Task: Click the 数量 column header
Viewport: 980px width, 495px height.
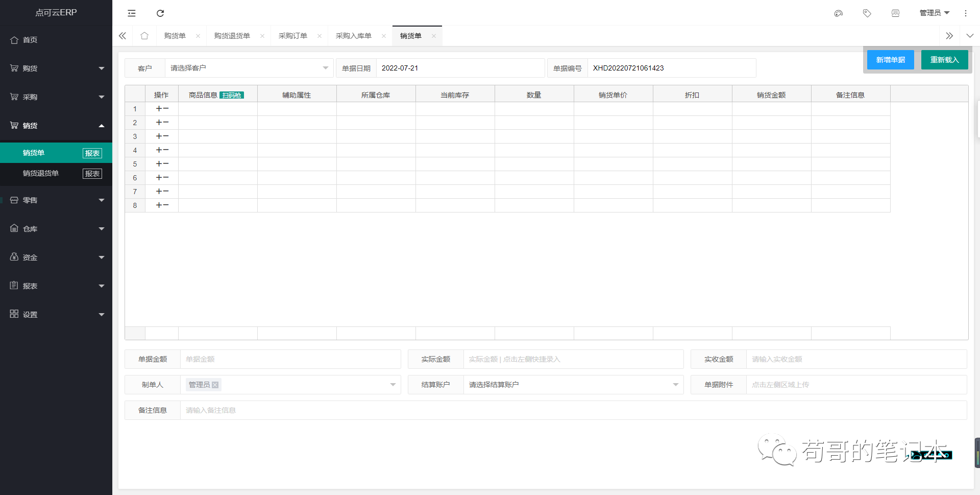Action: (534, 95)
